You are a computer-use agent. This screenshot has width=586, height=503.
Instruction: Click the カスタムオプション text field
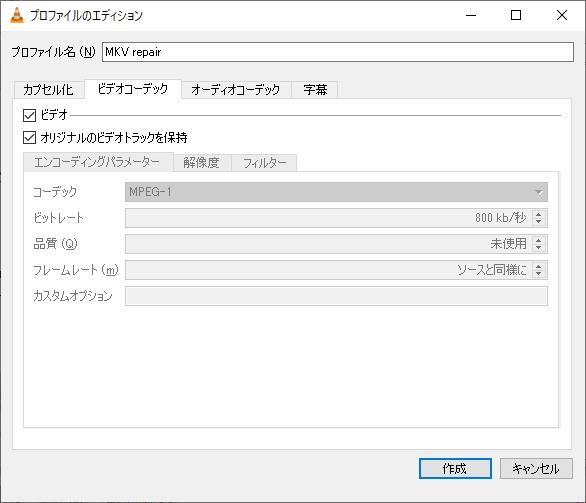pyautogui.click(x=336, y=296)
